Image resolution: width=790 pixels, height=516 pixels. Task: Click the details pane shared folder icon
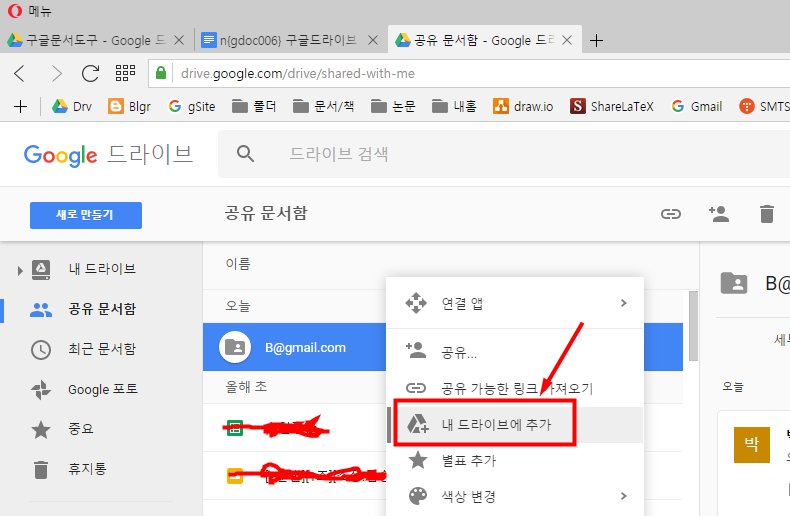pyautogui.click(x=734, y=283)
